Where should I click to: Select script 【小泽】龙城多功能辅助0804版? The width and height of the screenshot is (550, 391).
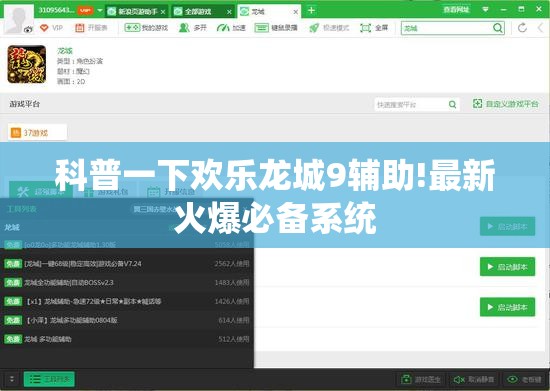tap(127, 320)
